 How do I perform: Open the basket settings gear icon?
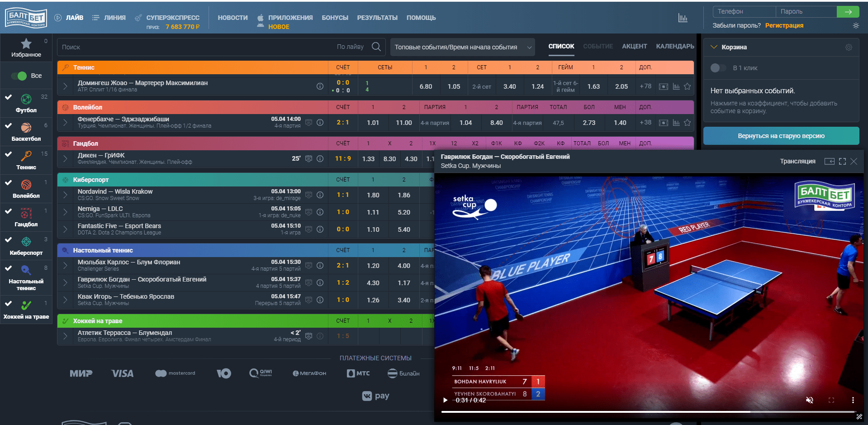pos(849,47)
